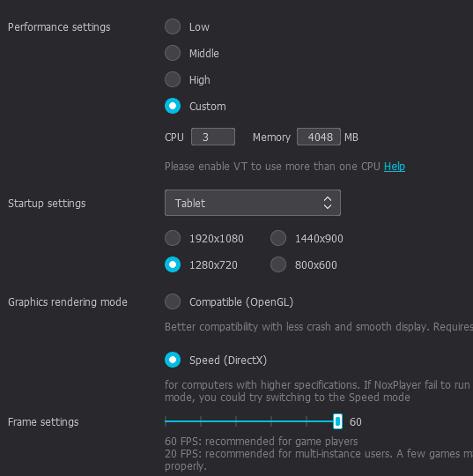The width and height of the screenshot is (473, 476).
Task: Select Speed (DirectX) rendering mode
Action: 173,360
